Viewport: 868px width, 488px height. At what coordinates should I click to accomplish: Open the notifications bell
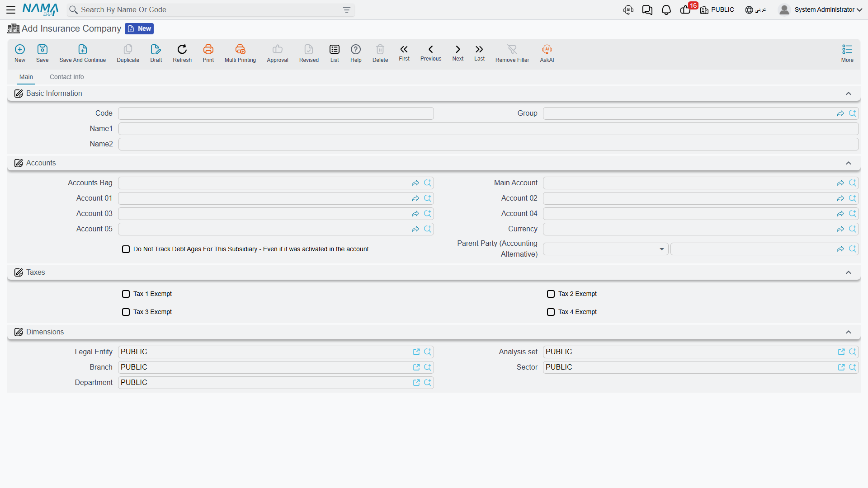click(x=666, y=10)
